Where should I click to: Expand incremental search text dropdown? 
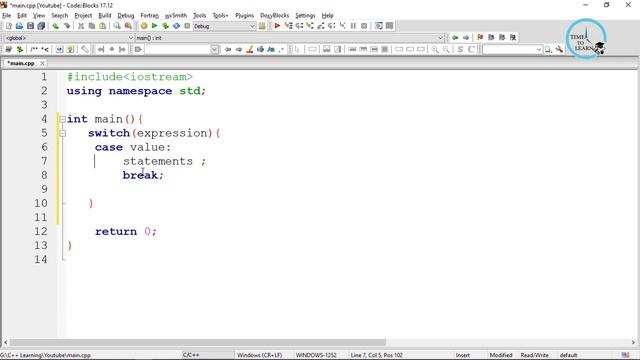pos(215,49)
